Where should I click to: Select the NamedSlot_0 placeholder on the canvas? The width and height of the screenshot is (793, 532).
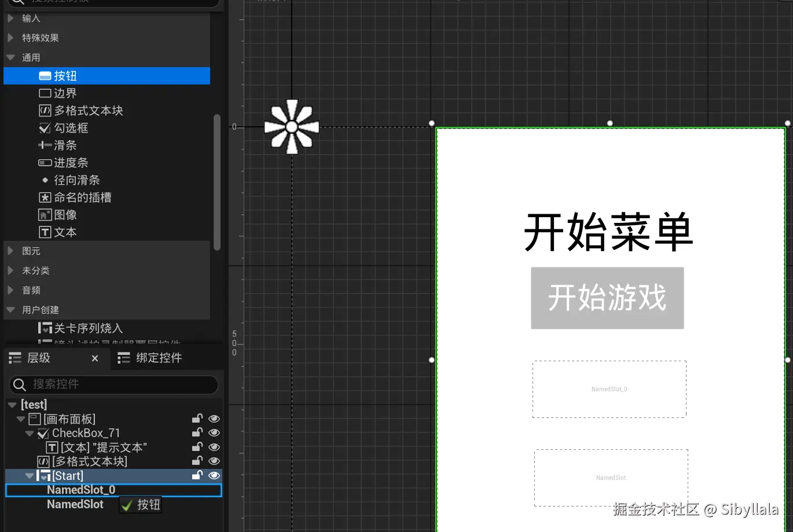pos(610,389)
